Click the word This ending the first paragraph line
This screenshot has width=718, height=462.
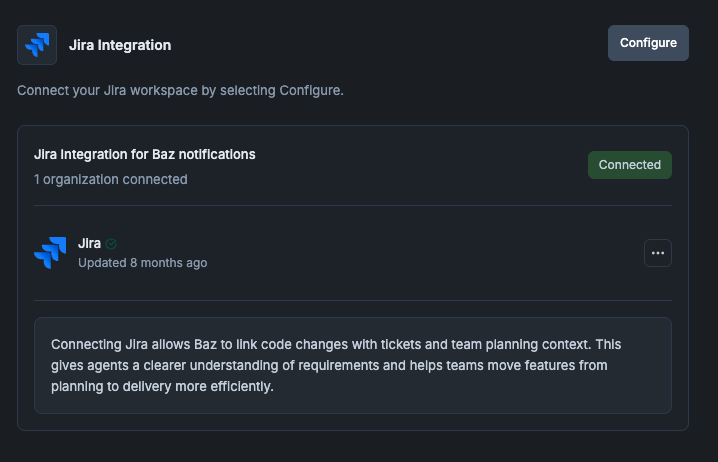(608, 344)
